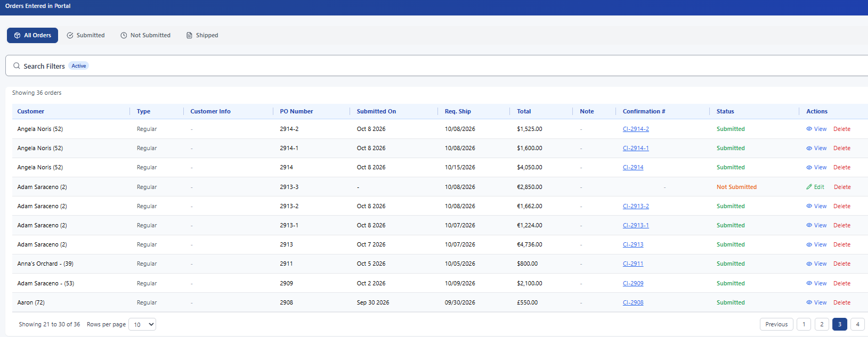
Task: Click the Customer Info column header
Action: coord(210,111)
